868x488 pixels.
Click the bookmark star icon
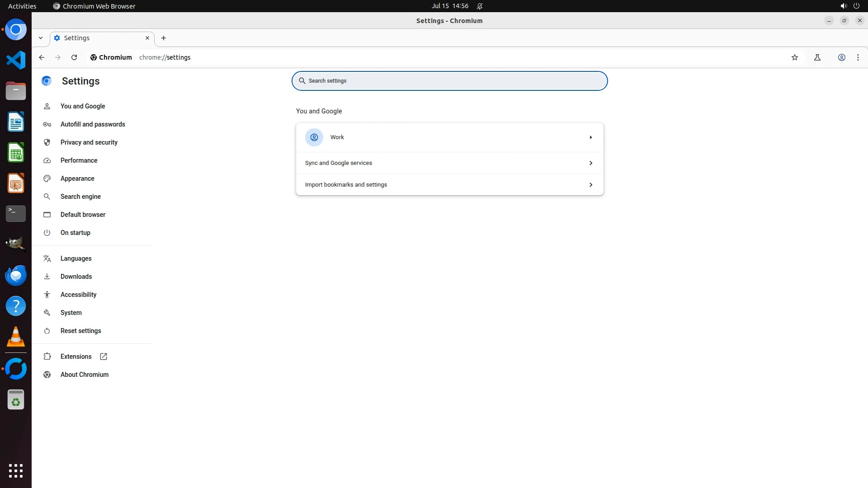795,57
